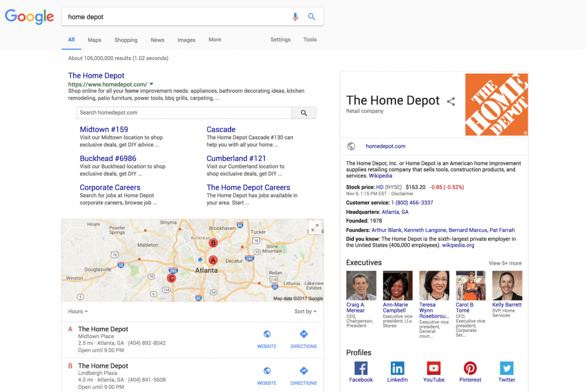Open the Hours filter dropdown
The width and height of the screenshot is (586, 392).
(78, 311)
